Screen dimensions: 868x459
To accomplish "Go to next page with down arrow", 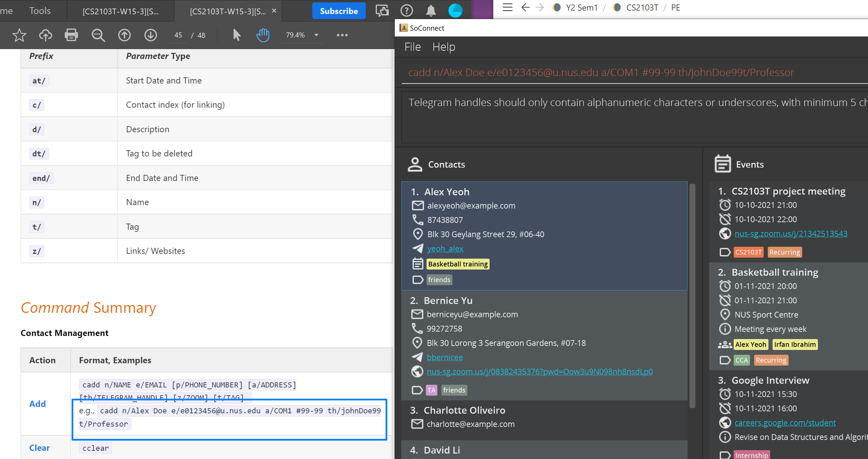I will pyautogui.click(x=150, y=35).
